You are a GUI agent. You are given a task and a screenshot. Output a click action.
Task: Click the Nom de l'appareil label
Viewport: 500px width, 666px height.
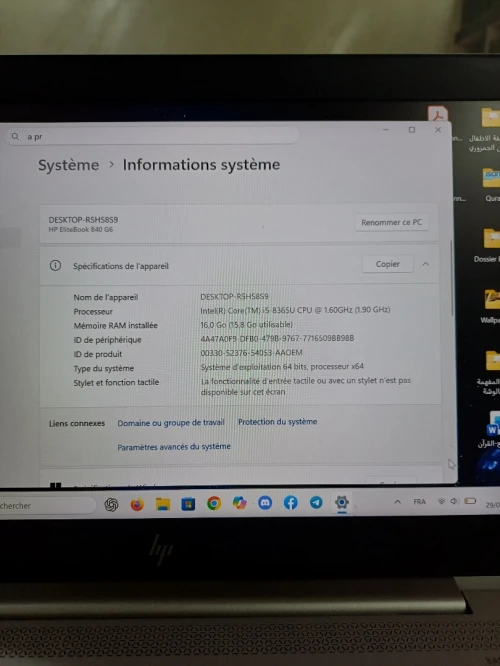[x=106, y=297]
